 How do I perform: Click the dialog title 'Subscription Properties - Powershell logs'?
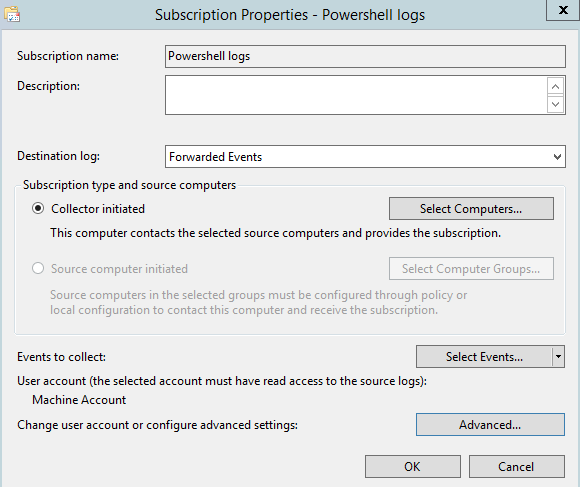(290, 15)
